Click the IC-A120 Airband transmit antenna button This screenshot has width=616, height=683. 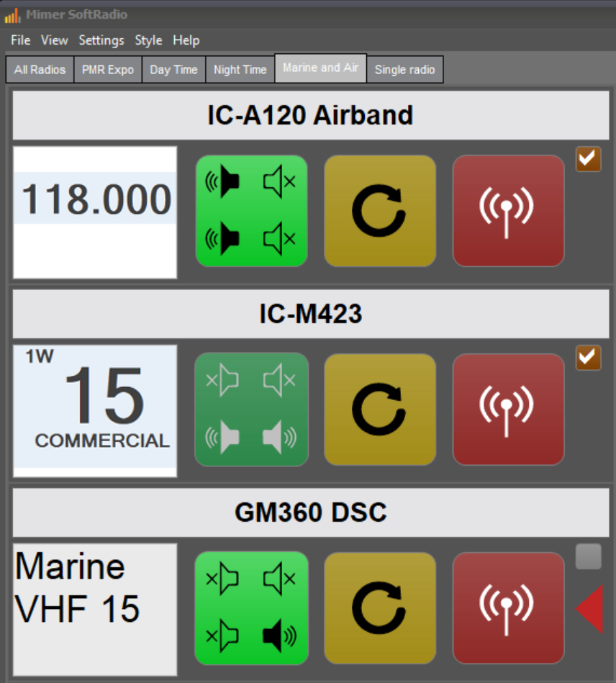508,211
